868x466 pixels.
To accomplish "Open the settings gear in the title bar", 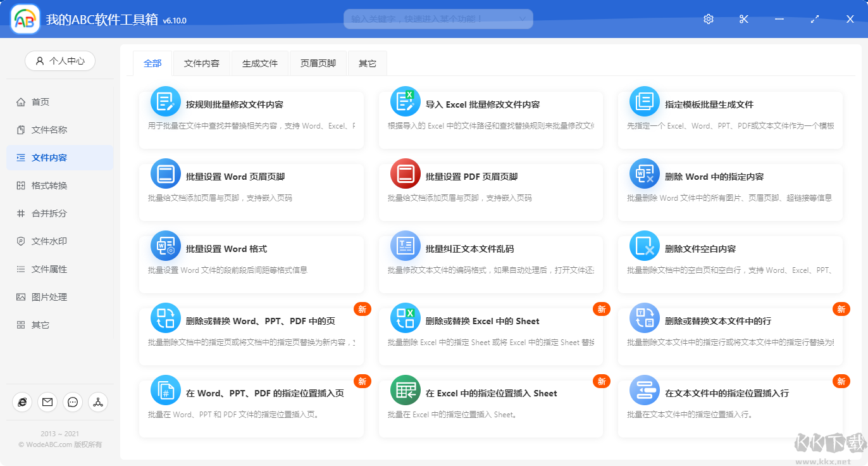I will click(x=708, y=19).
